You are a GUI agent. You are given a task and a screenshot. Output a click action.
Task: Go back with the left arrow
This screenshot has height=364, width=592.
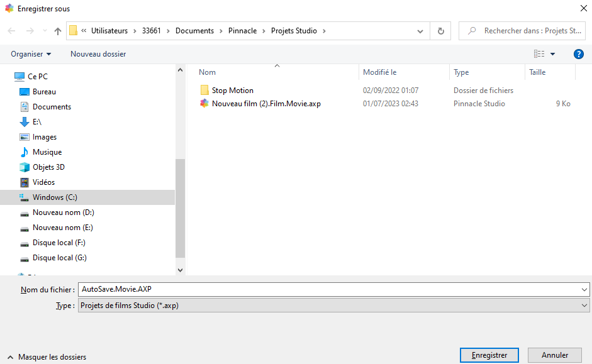click(x=12, y=31)
